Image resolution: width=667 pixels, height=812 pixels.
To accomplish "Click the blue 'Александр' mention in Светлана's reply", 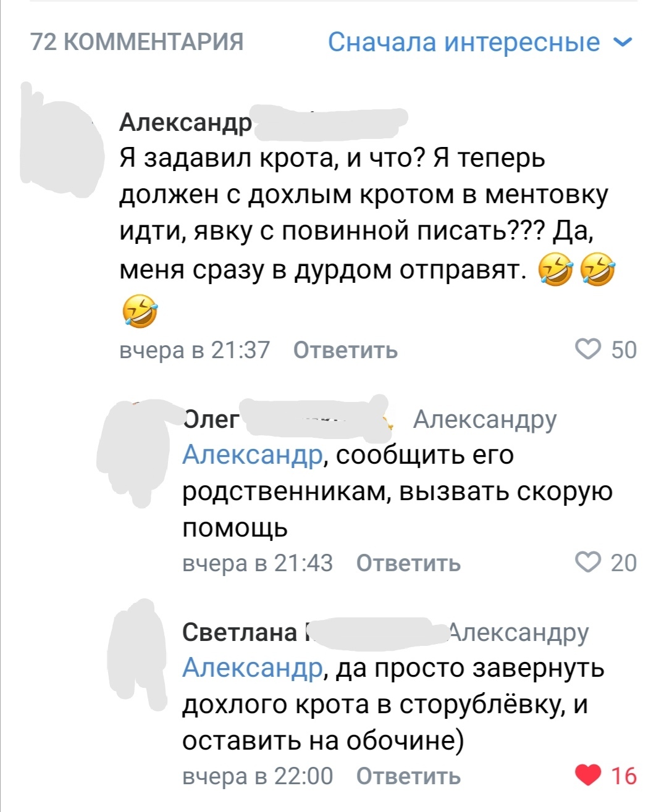I will coord(252,668).
